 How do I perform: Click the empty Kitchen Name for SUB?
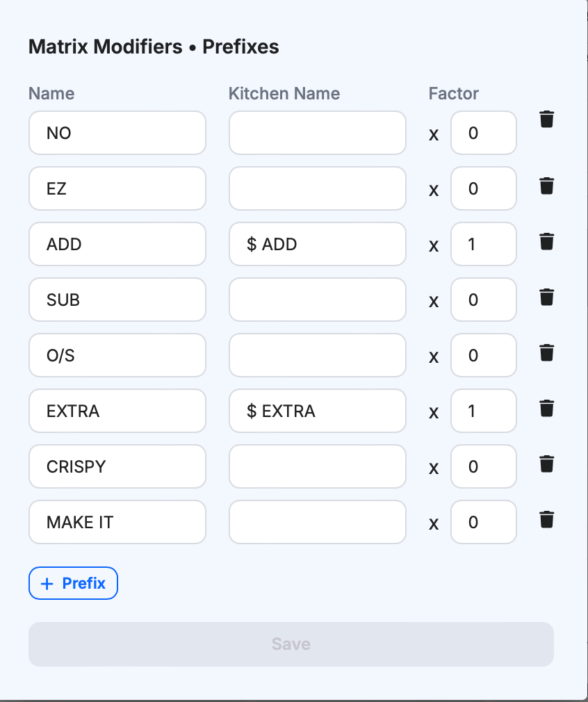tap(317, 300)
